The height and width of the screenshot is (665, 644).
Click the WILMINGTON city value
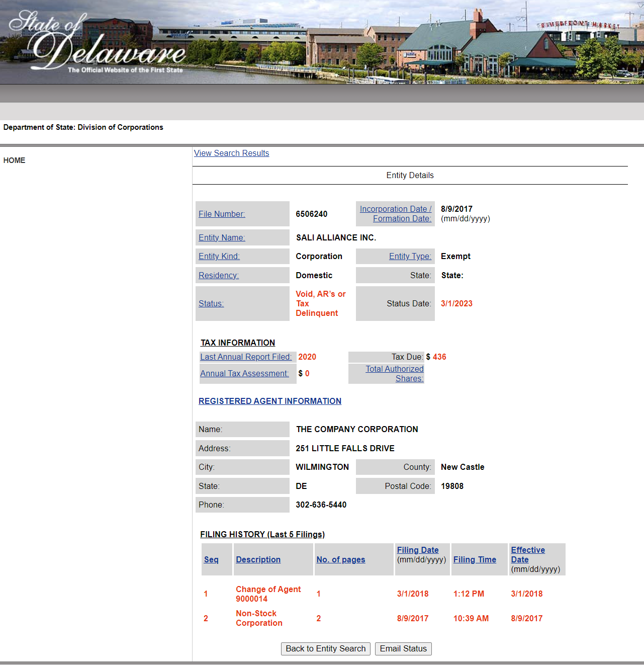click(322, 467)
